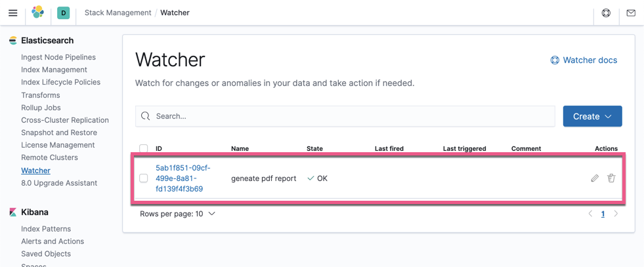Screen dimensions: 644x267
Task: Click the Elasticsearch section logo
Action: point(13,41)
